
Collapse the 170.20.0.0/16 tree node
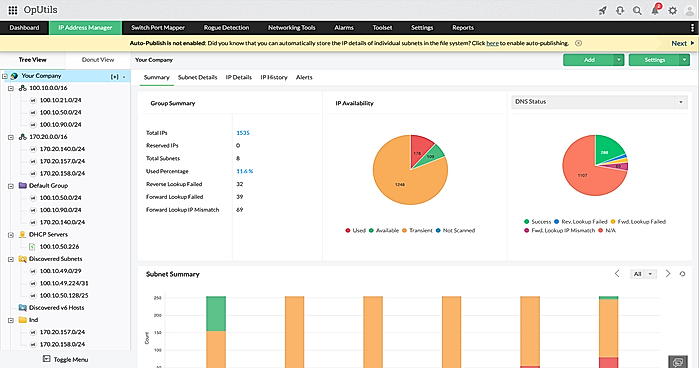pos(11,137)
